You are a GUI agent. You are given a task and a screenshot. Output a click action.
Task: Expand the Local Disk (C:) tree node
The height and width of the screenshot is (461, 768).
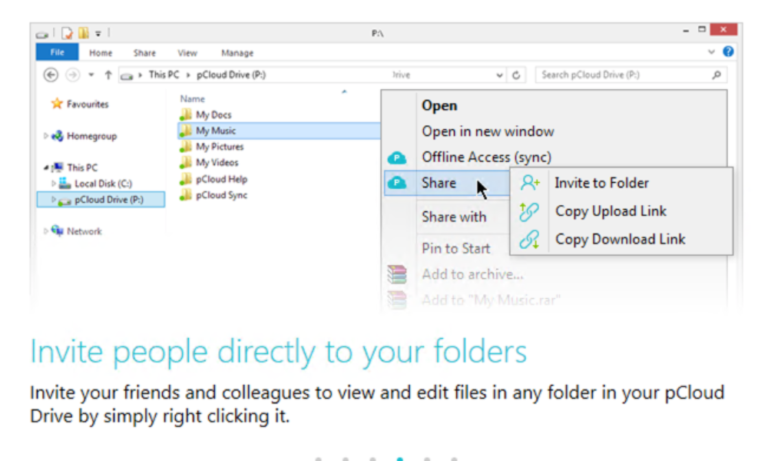click(x=53, y=183)
